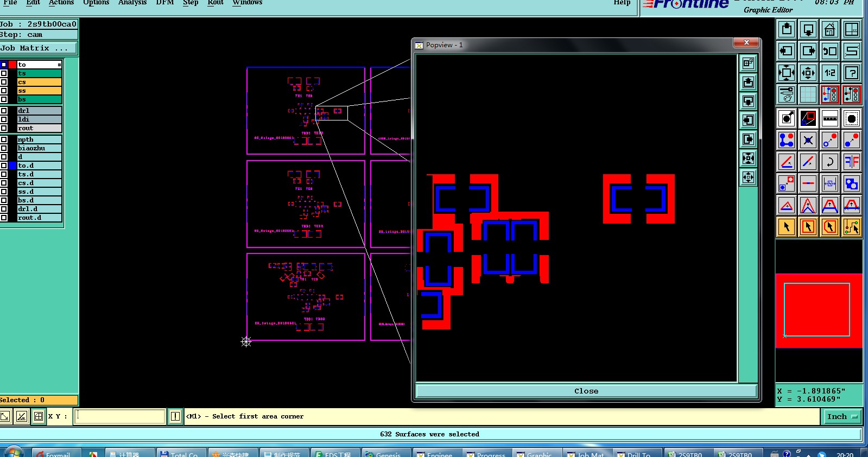Toggle the checkbox for layer rout
Viewport: 868px width, 457px height.
point(4,128)
